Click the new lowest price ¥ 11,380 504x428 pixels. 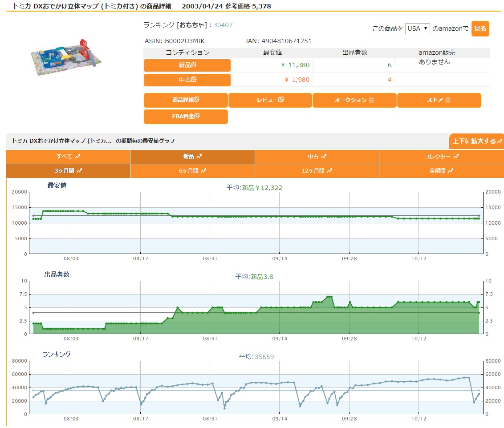[x=295, y=65]
